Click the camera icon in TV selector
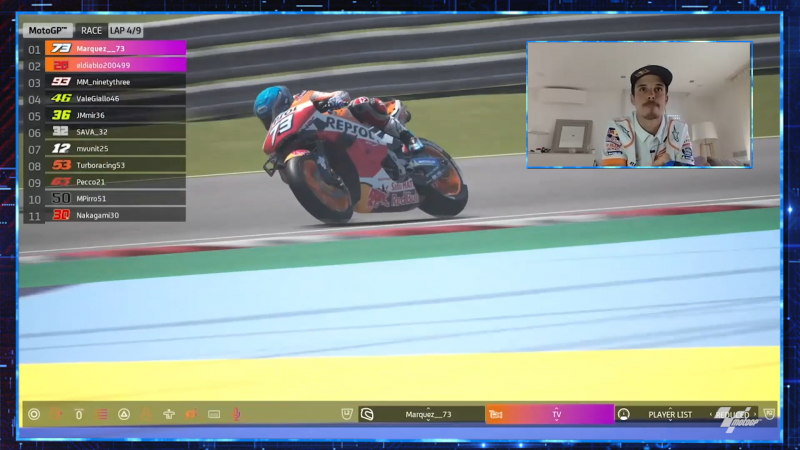Screen dimensions: 800x450 (495, 414)
